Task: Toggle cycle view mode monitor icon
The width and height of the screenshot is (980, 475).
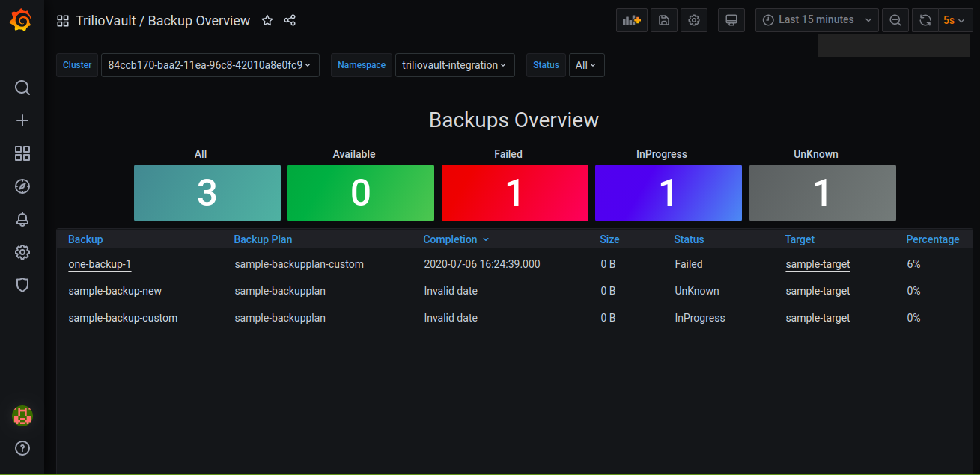Action: (x=731, y=20)
